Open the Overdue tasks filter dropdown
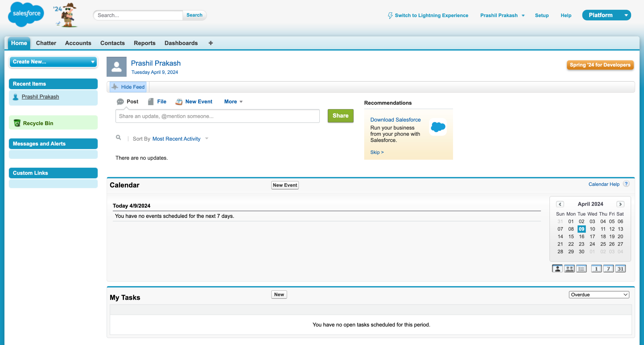This screenshot has height=345, width=644. [x=599, y=294]
